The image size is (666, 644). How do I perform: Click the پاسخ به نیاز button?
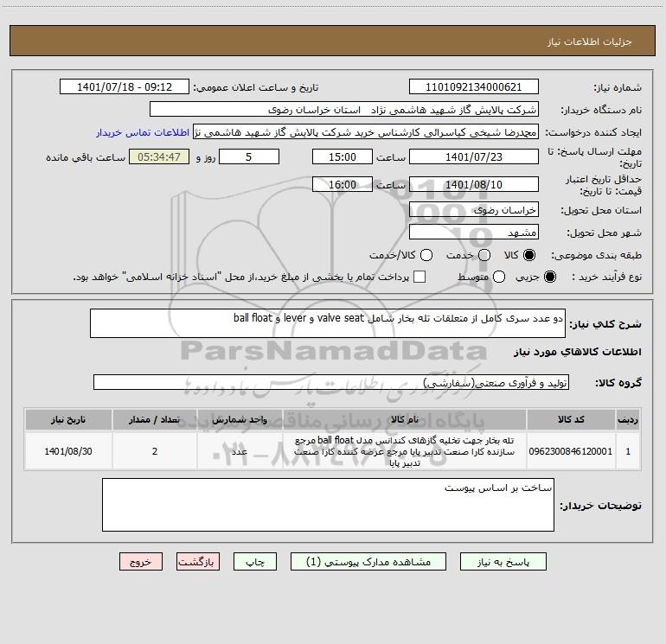pyautogui.click(x=503, y=562)
